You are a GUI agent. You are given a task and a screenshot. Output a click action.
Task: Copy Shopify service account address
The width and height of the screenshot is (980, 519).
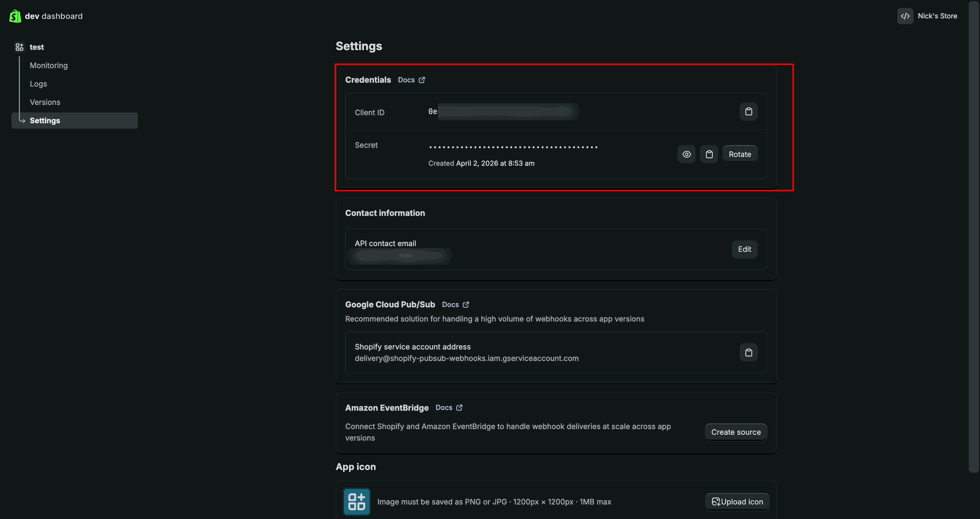coord(748,353)
